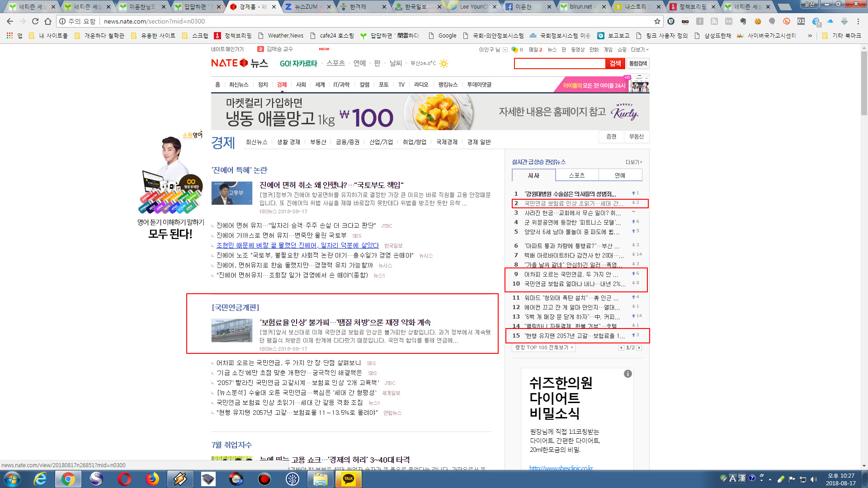Open the article '보험료율 인상' 불가피
This screenshot has height=488, width=868.
pyautogui.click(x=345, y=322)
